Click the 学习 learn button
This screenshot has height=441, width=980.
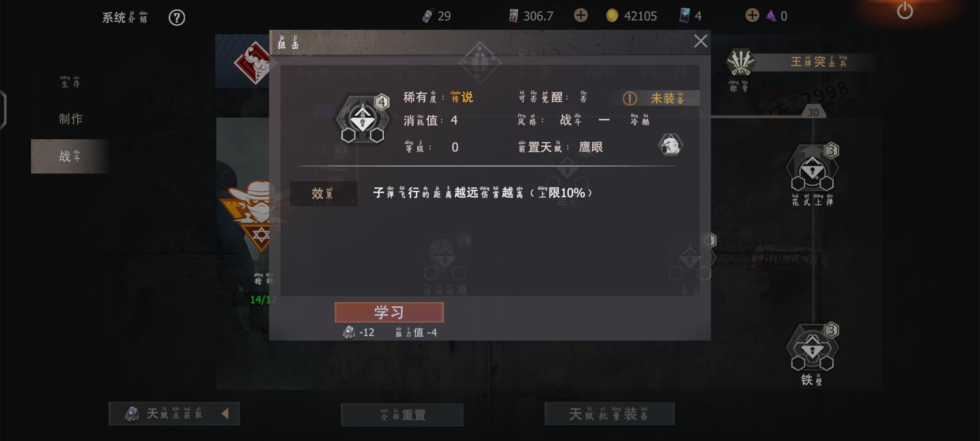click(389, 312)
